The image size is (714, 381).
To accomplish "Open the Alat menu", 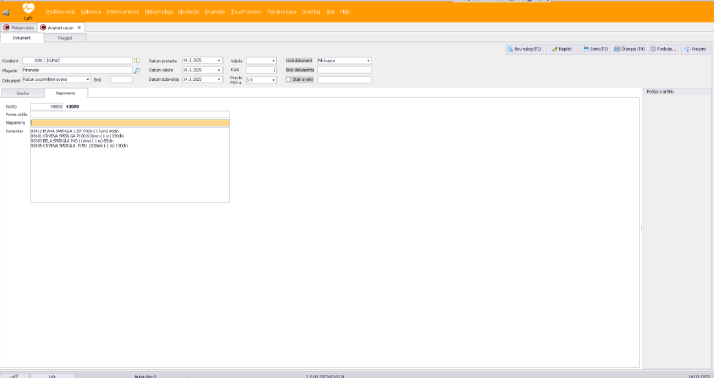I will coord(331,12).
